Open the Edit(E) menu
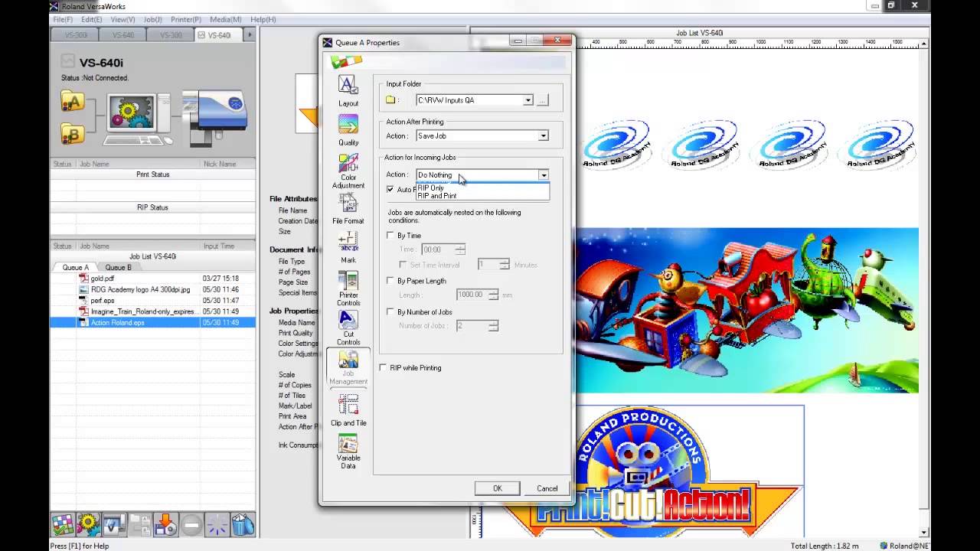 pyautogui.click(x=91, y=19)
